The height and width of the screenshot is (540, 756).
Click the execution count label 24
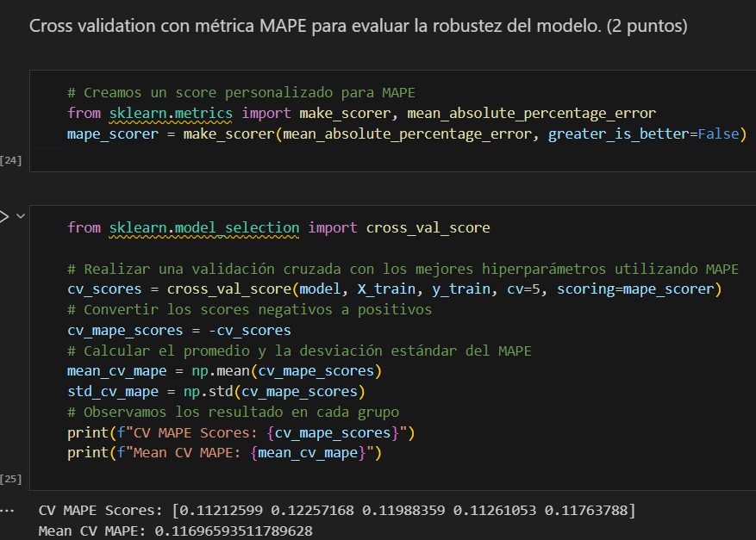pos(11,160)
